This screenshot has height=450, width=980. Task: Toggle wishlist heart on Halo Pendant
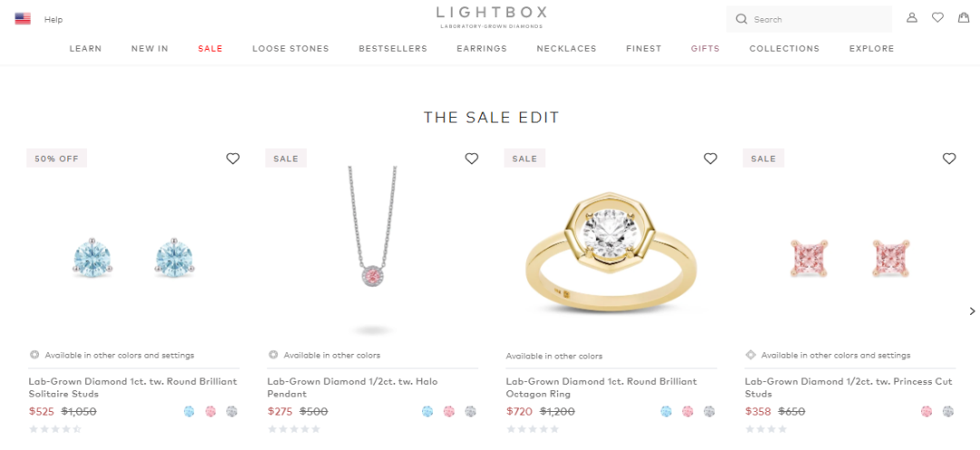[x=472, y=159]
